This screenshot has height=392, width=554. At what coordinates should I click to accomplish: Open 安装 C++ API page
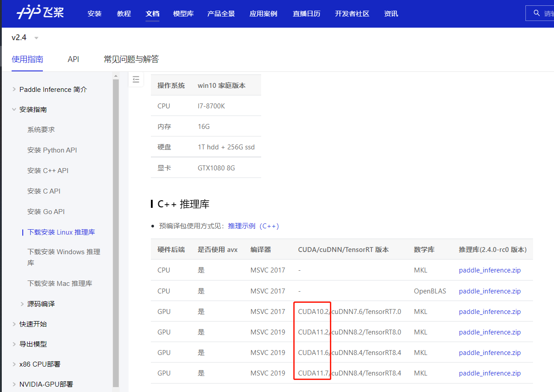(48, 170)
